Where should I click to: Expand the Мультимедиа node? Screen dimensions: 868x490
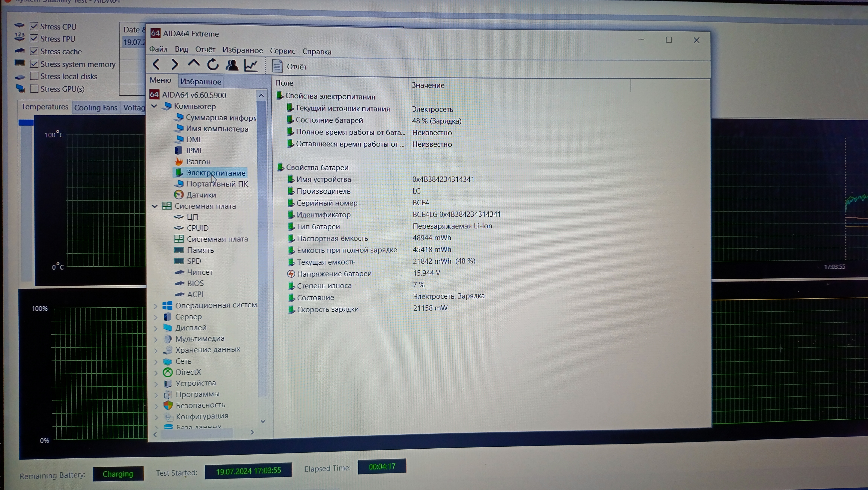[156, 339]
